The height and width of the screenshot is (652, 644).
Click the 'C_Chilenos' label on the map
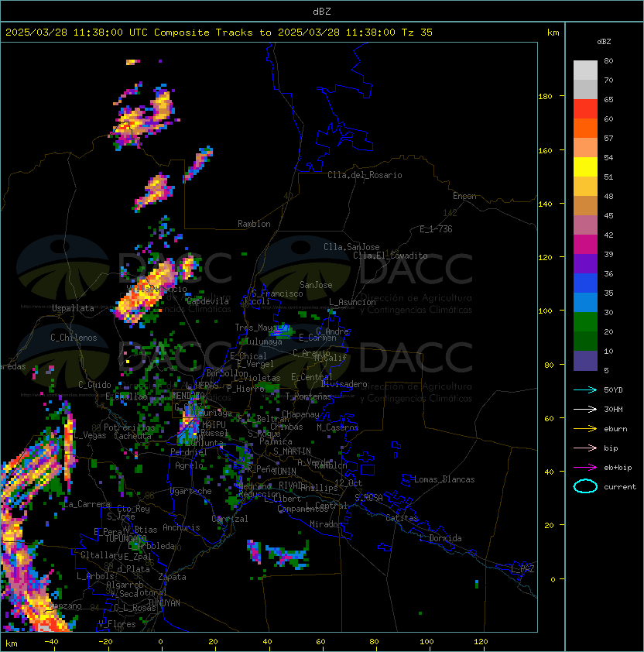pyautogui.click(x=74, y=338)
